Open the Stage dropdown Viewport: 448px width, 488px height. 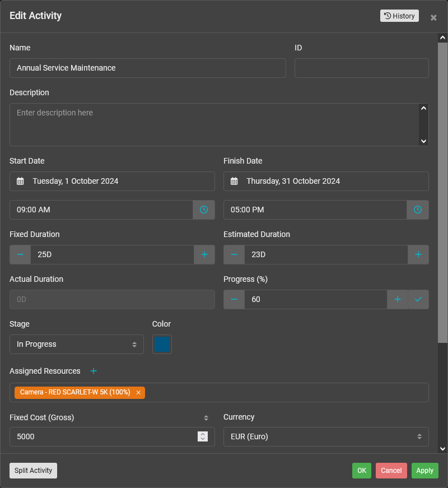76,344
